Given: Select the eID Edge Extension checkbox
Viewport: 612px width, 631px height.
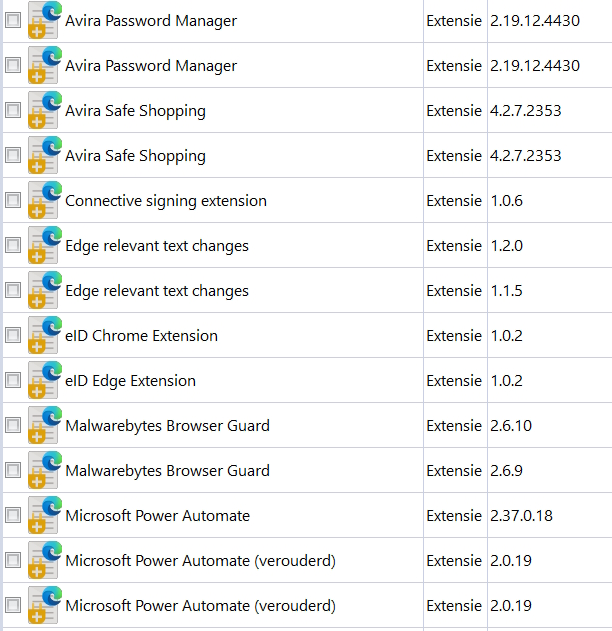Looking at the screenshot, I should [x=13, y=381].
